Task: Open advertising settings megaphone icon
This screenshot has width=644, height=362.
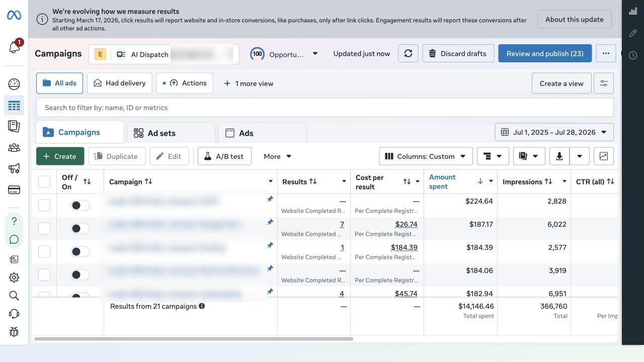Action: 14,169
